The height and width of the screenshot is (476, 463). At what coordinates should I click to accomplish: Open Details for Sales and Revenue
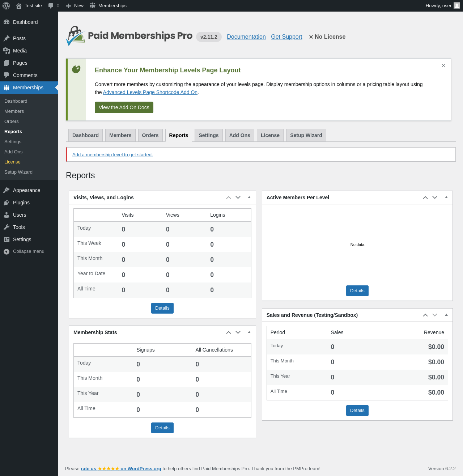(x=357, y=411)
